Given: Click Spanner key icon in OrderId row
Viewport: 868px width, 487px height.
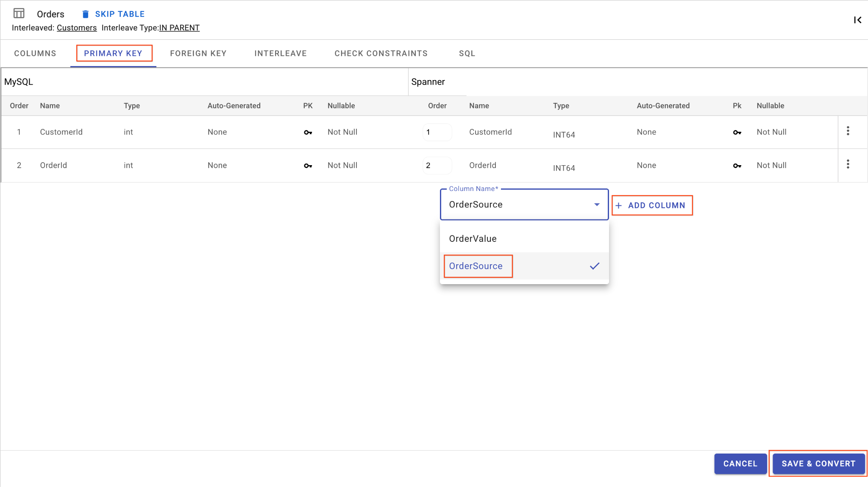Looking at the screenshot, I should 737,166.
